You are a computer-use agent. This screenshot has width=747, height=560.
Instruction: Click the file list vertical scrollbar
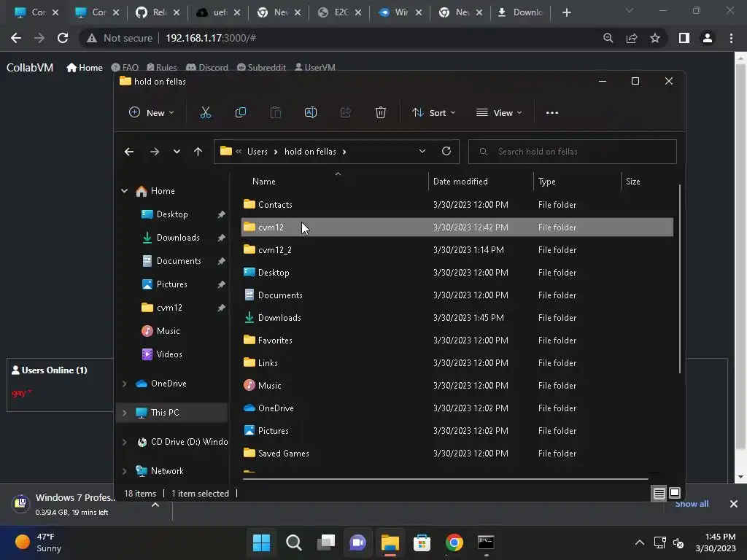tap(680, 279)
